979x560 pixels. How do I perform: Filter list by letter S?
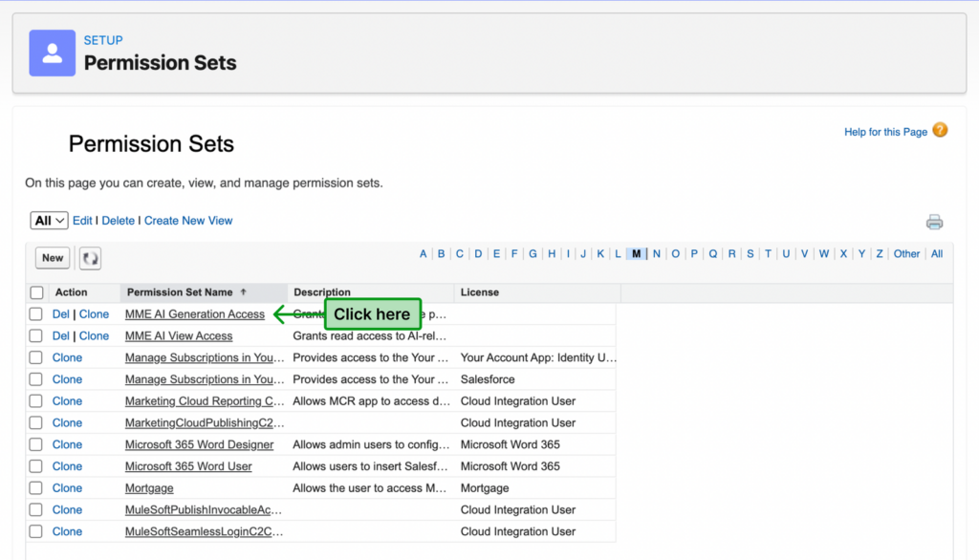[x=751, y=254]
